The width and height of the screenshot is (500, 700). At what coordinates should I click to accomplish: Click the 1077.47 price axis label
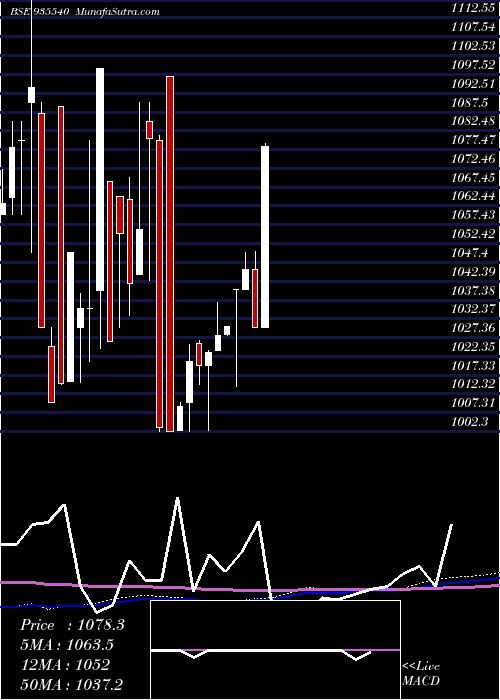pos(473,140)
